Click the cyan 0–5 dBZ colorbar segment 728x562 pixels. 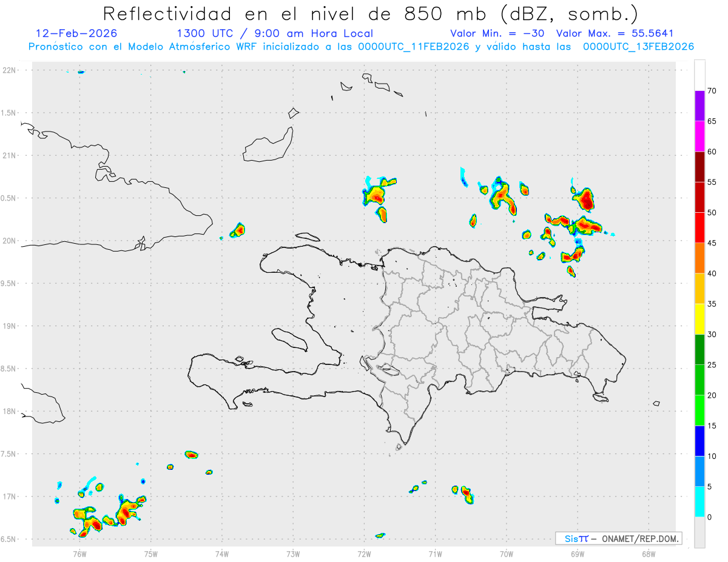699,502
